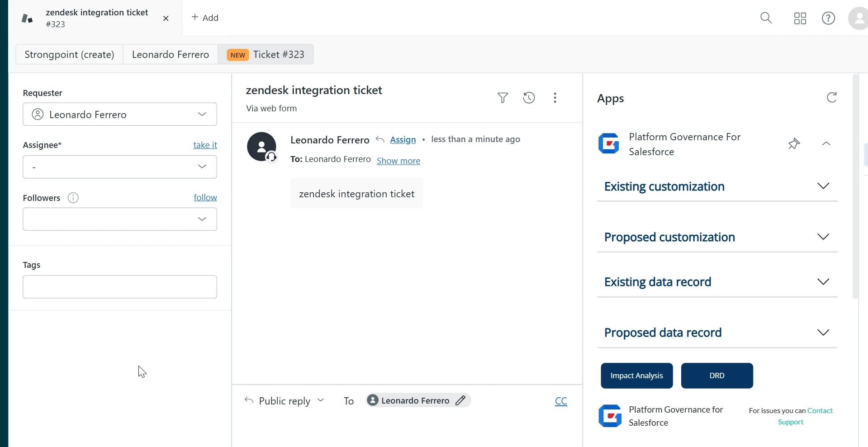Expand Proposed data record section

pyautogui.click(x=823, y=333)
